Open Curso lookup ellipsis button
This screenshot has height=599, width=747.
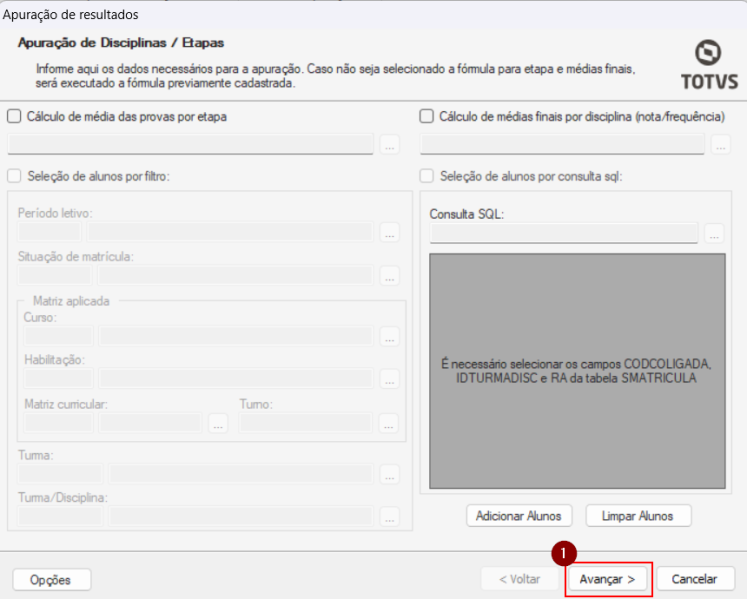(x=390, y=337)
